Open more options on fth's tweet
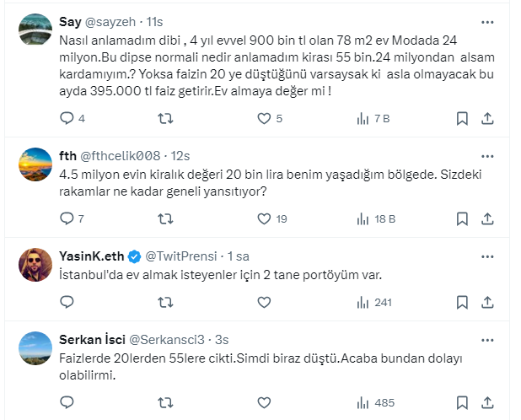521x420 pixels. (x=487, y=156)
